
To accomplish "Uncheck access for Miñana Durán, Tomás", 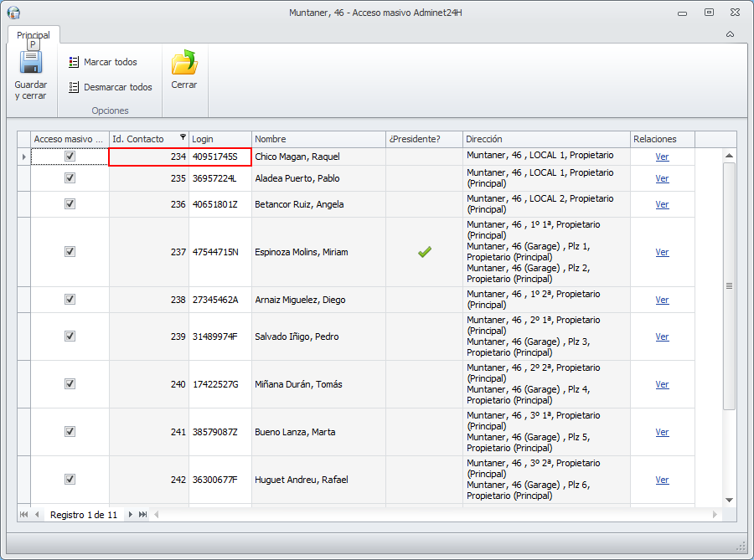I will click(x=70, y=383).
